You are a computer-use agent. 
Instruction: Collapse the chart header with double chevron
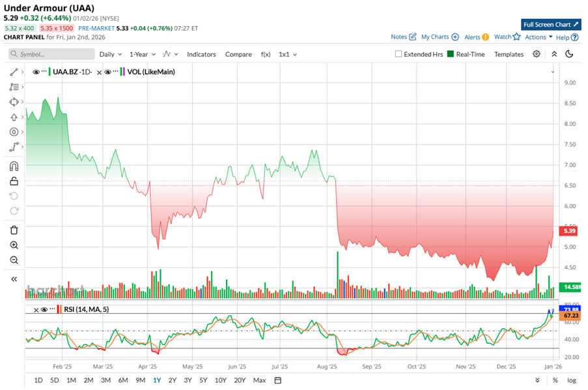click(554, 54)
